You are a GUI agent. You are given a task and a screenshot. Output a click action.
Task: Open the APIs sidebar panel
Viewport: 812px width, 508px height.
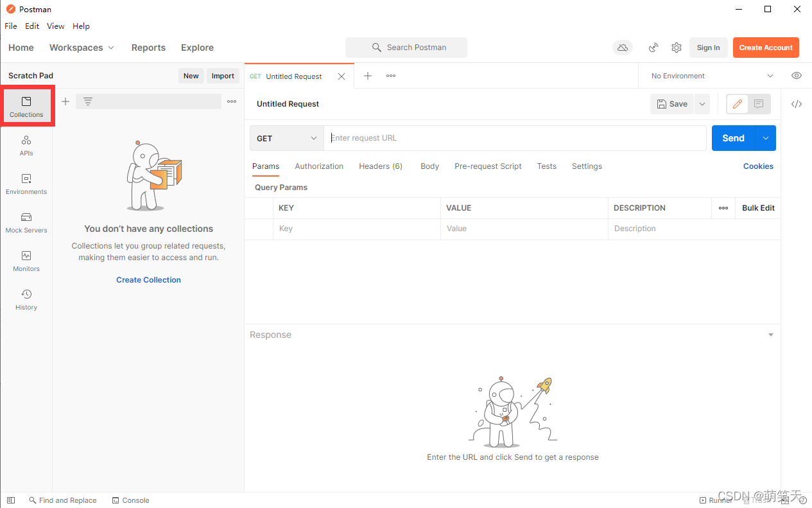pyautogui.click(x=26, y=145)
